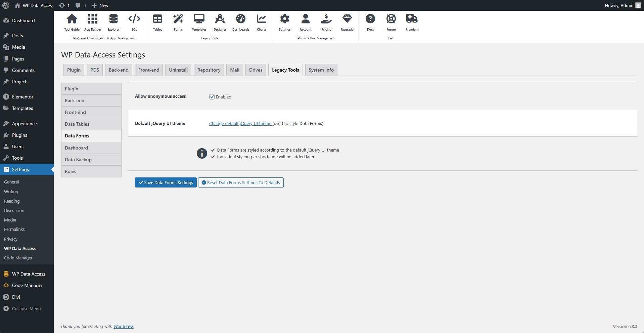View the Pricing page
This screenshot has width=644, height=333.
326,23
